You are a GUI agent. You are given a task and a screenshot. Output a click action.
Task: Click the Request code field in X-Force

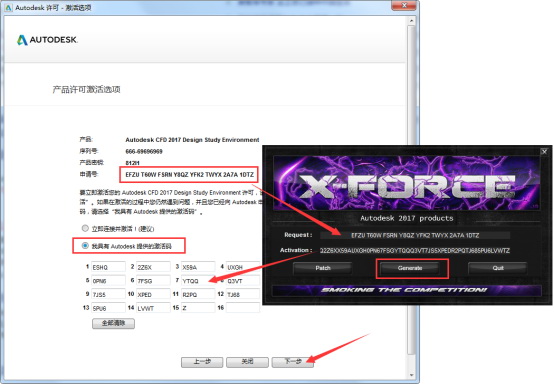[x=415, y=235]
